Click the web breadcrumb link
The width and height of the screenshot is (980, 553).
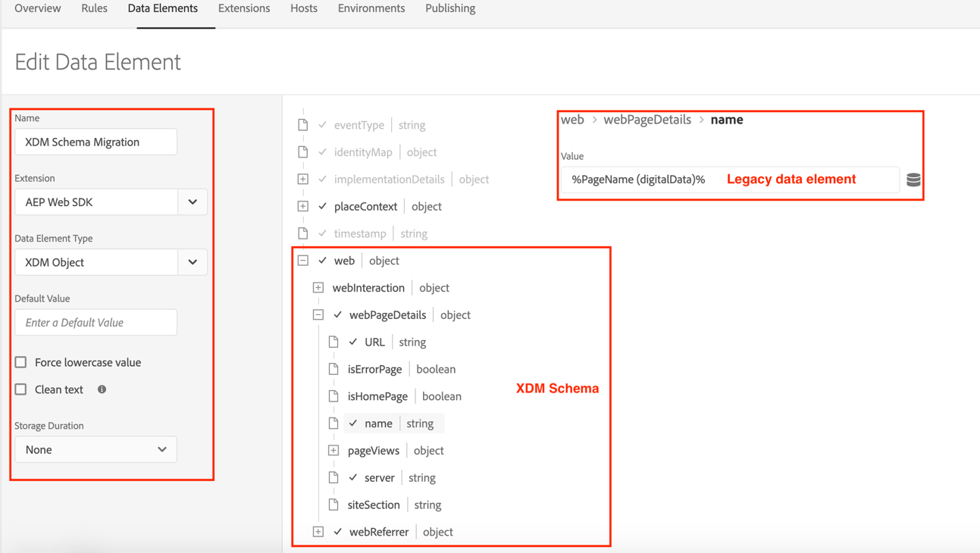(x=572, y=119)
